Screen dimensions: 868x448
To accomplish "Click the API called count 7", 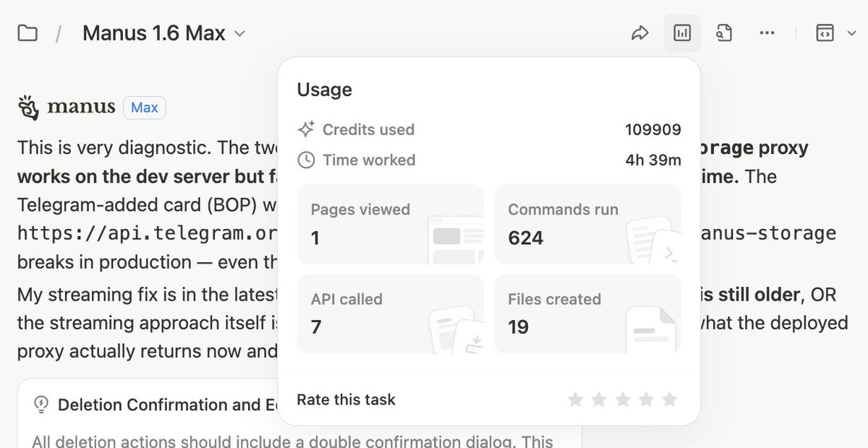I will [316, 327].
